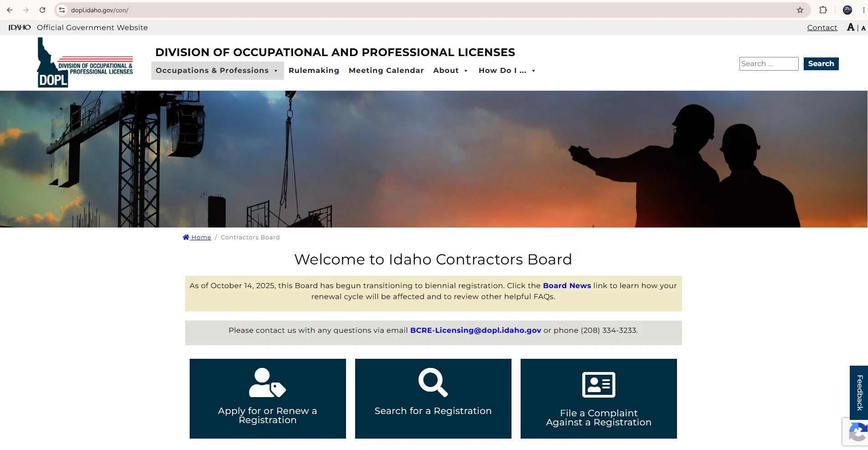Open the Meeting Calendar menu item
This screenshot has width=868, height=450.
click(x=386, y=71)
